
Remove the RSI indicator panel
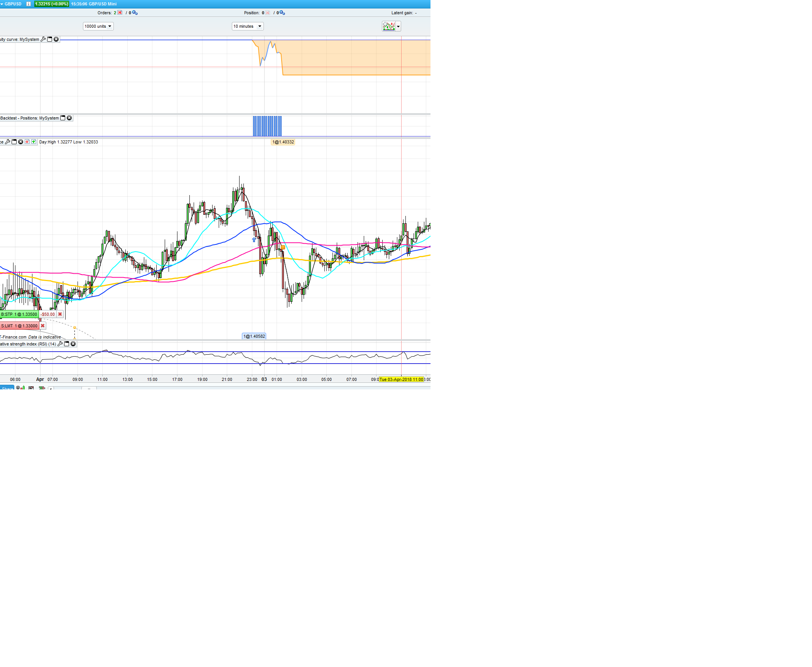click(73, 344)
